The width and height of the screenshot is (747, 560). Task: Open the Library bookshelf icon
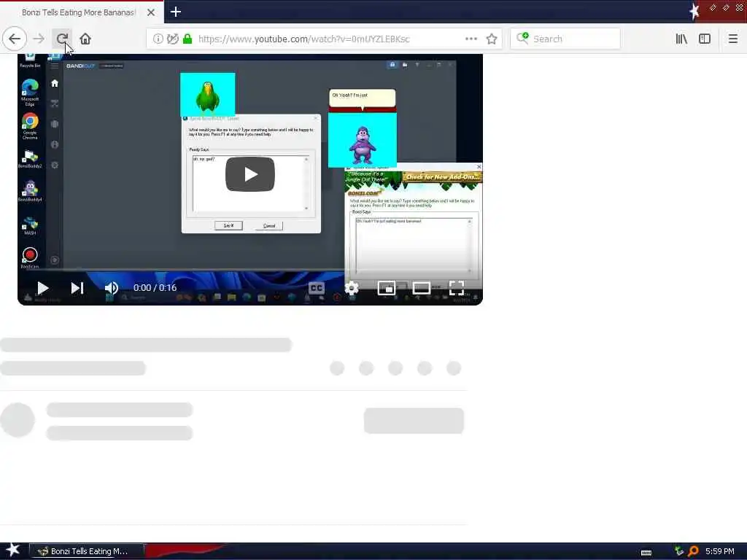[681, 39]
